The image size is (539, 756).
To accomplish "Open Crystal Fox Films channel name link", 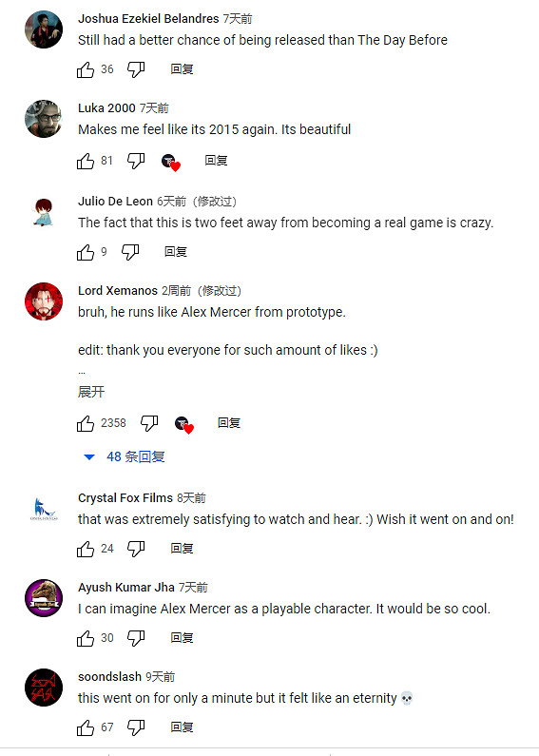I will pos(125,498).
